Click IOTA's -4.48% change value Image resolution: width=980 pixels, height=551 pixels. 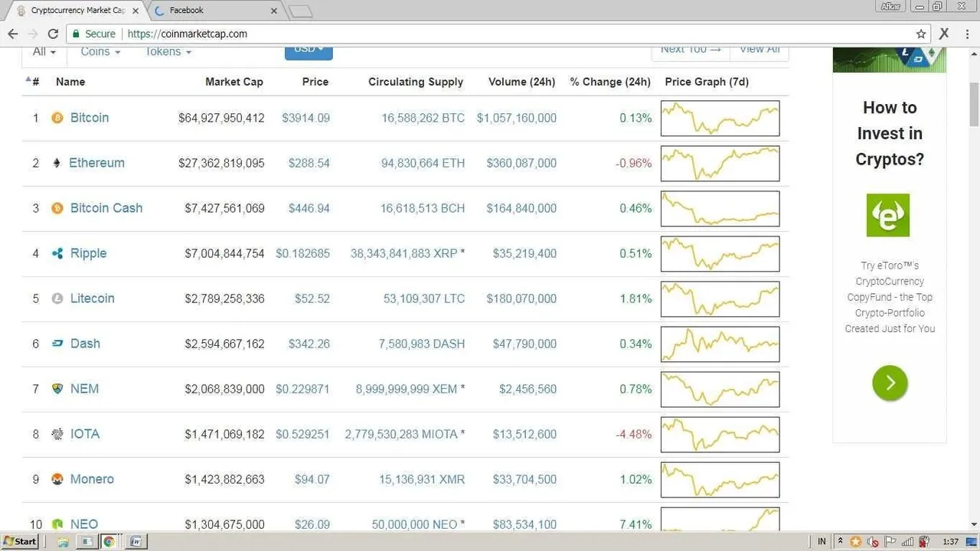coord(634,434)
